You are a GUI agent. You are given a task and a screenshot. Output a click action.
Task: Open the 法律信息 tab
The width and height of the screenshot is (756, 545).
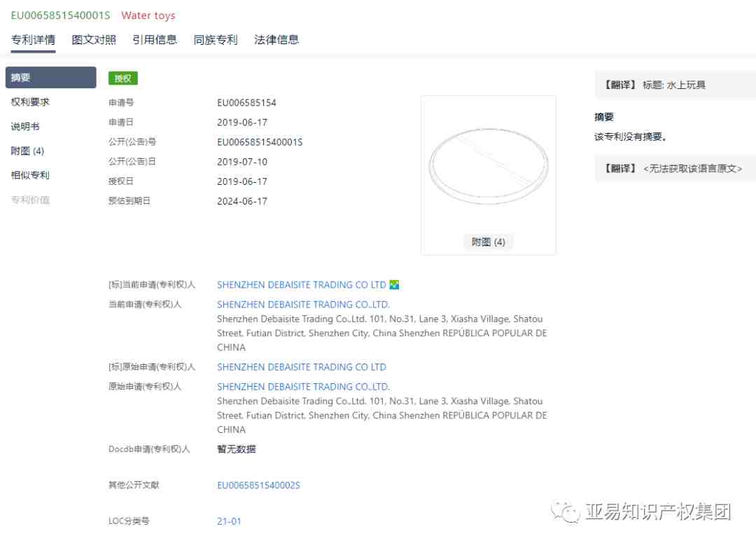click(276, 39)
